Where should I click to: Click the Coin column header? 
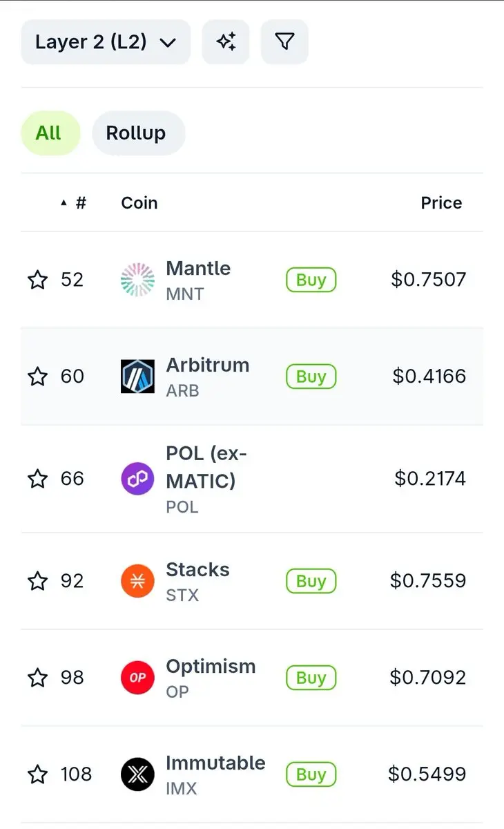[x=139, y=203]
